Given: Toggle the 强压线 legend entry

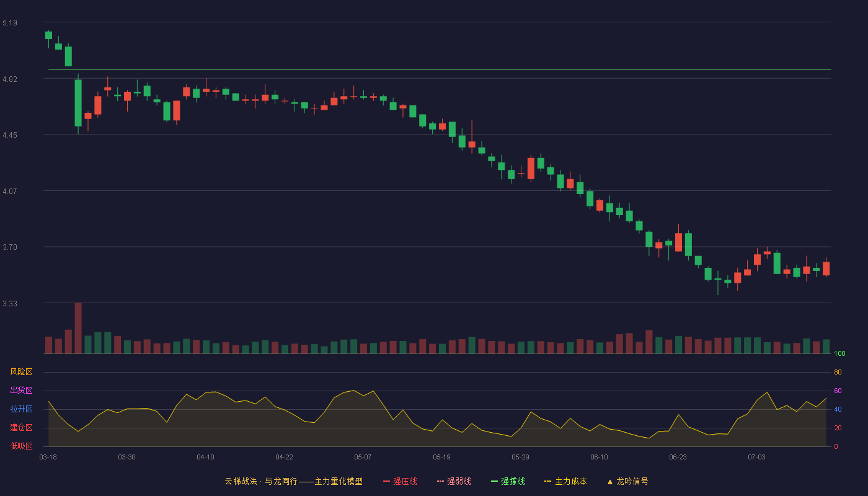Looking at the screenshot, I should click(x=400, y=481).
